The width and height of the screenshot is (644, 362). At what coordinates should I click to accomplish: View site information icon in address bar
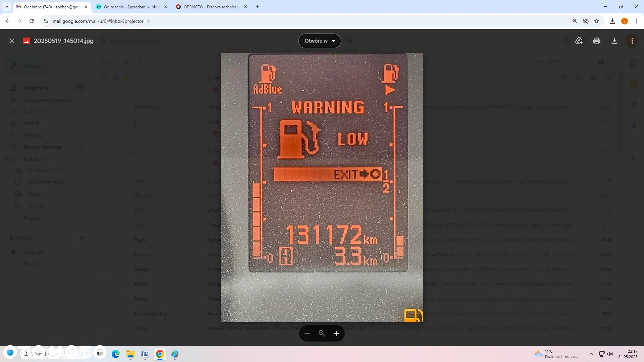click(x=46, y=21)
